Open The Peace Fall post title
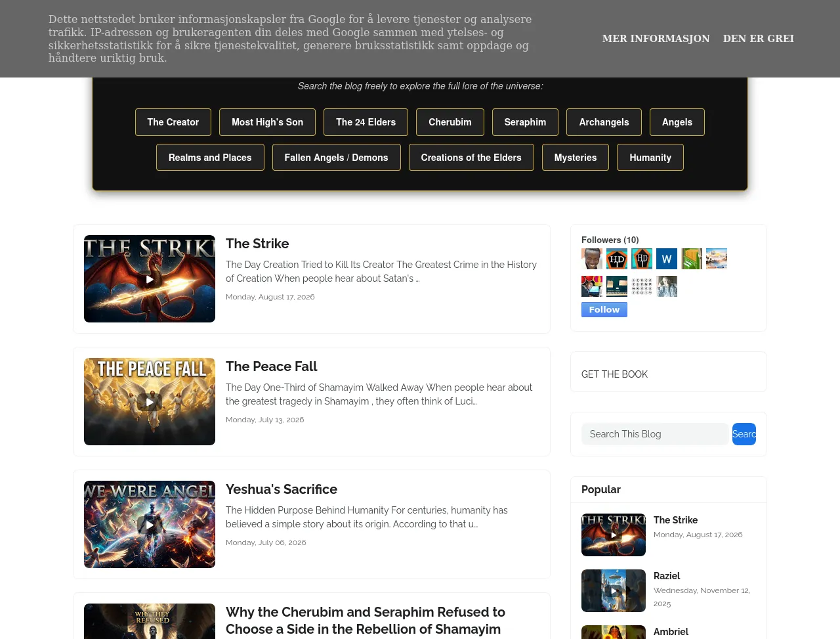Viewport: 840px width, 639px height. (x=271, y=366)
